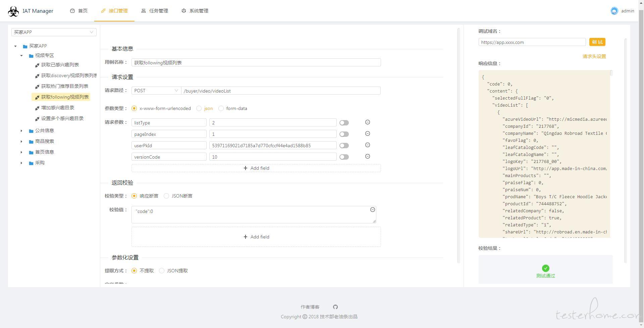Remove the versionCode parameter row
The width and height of the screenshot is (644, 328).
[368, 157]
